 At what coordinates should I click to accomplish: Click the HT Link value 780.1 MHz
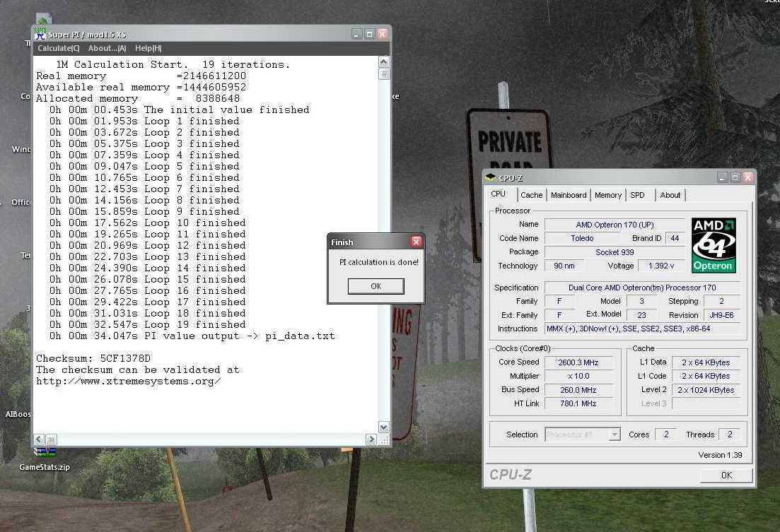pos(578,403)
